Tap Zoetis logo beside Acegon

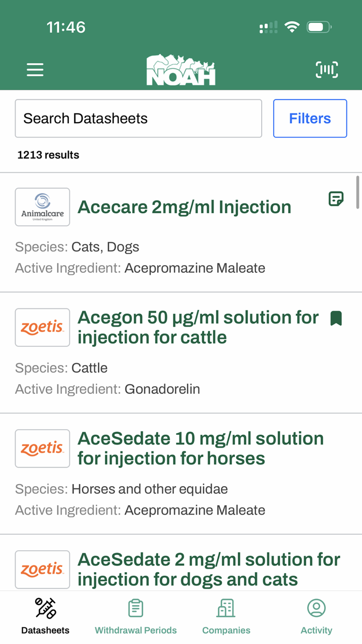point(42,327)
